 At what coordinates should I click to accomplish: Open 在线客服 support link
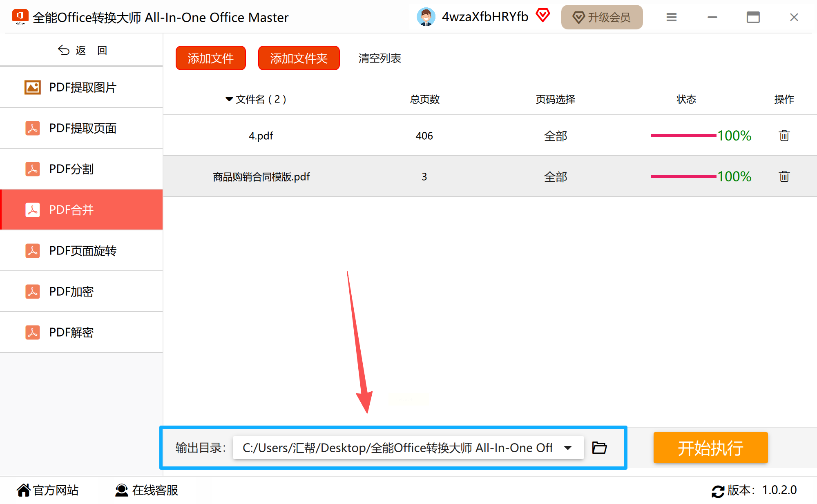147,490
